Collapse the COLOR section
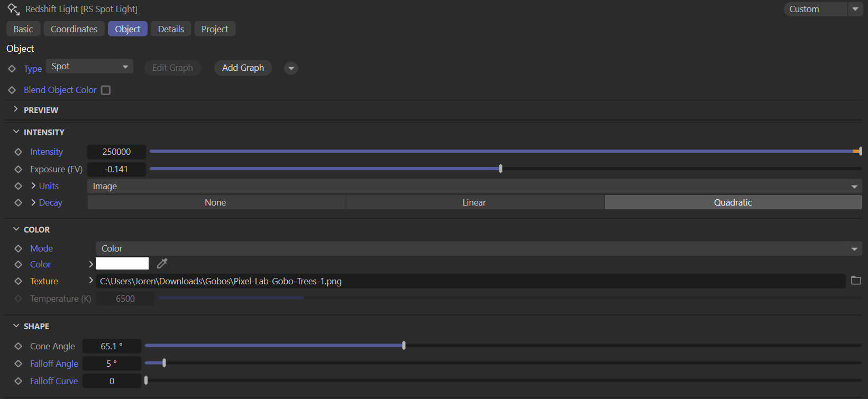 tap(16, 229)
